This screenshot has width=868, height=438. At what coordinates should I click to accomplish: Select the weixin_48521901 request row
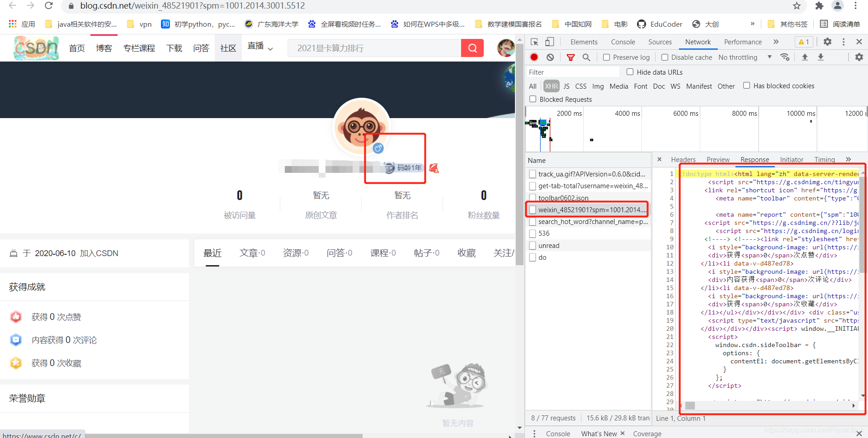[x=588, y=209]
